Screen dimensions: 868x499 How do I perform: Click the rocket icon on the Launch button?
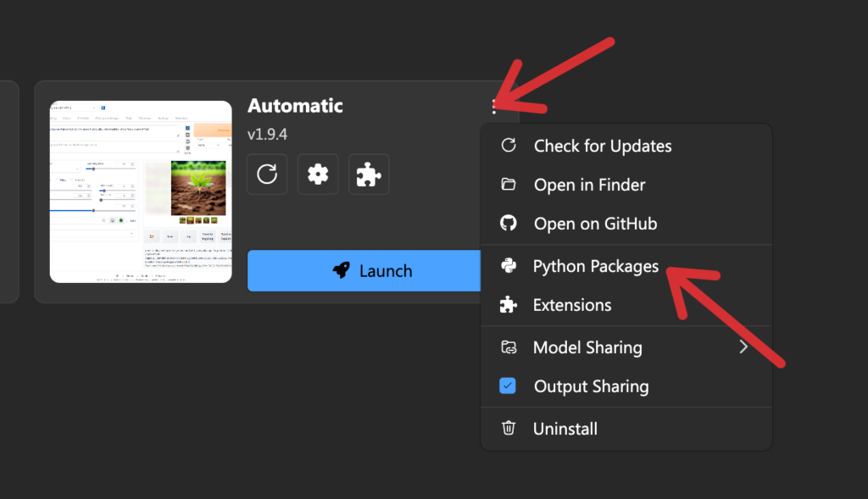341,271
